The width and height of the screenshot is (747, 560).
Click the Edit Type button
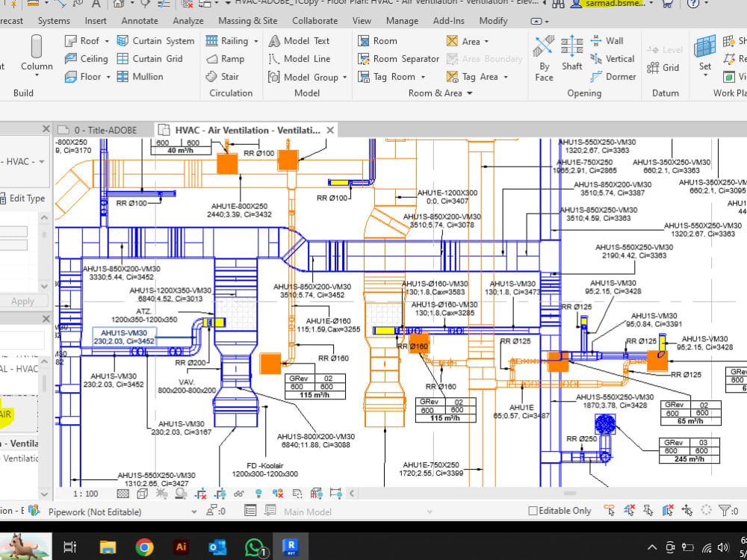pyautogui.click(x=22, y=198)
